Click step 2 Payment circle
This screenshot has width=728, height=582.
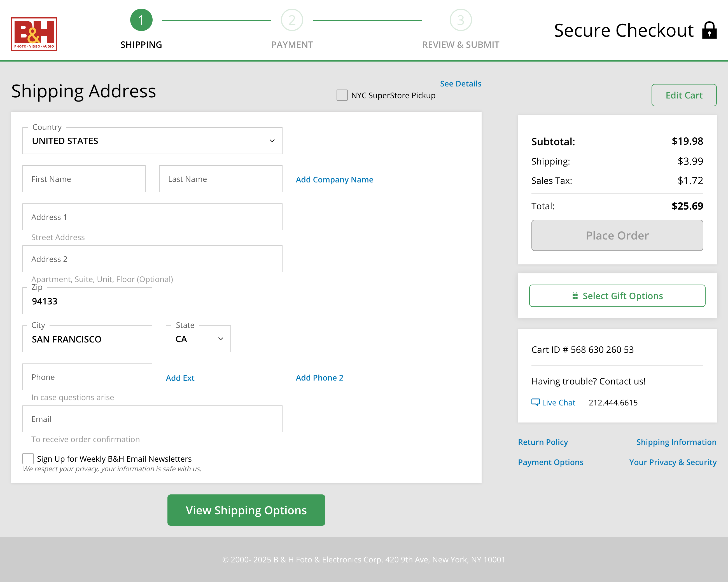292,20
